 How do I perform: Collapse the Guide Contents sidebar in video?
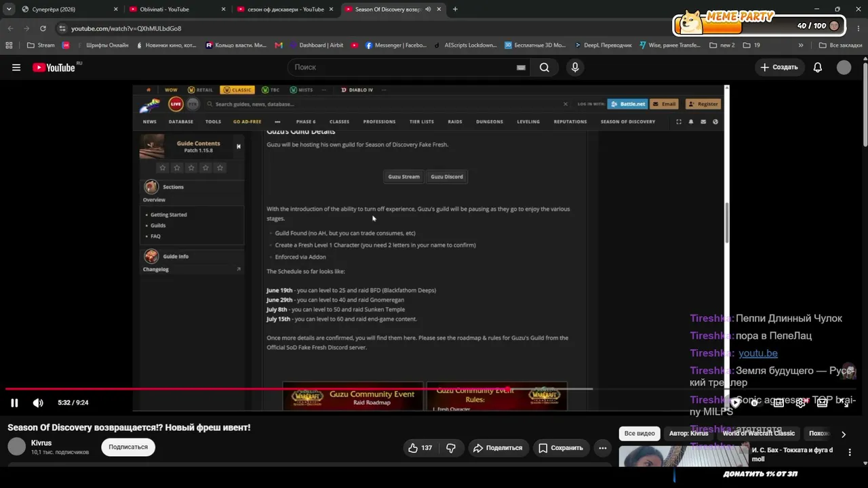click(x=238, y=146)
